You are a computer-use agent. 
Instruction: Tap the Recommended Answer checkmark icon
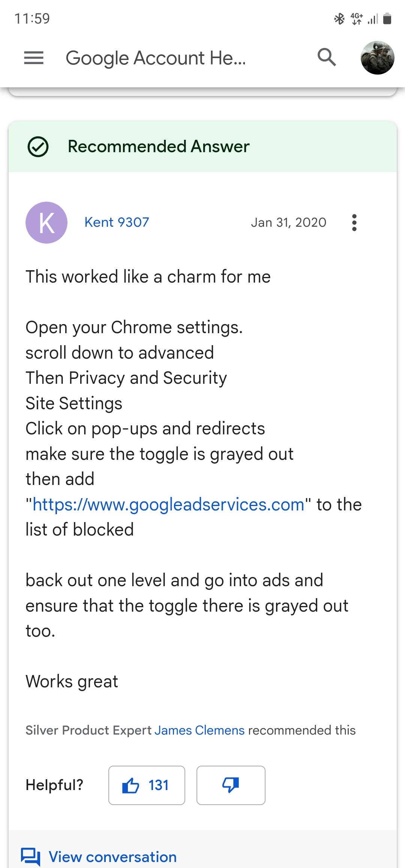(38, 147)
